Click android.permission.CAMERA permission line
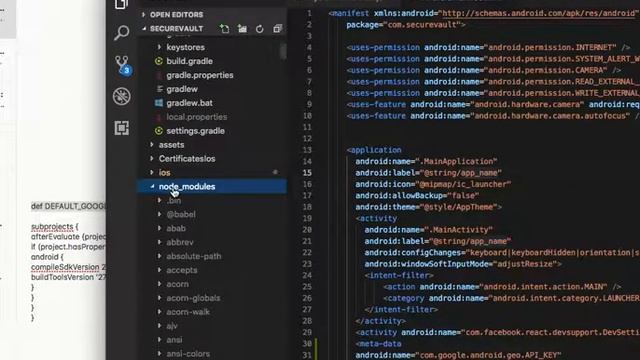 (x=484, y=70)
